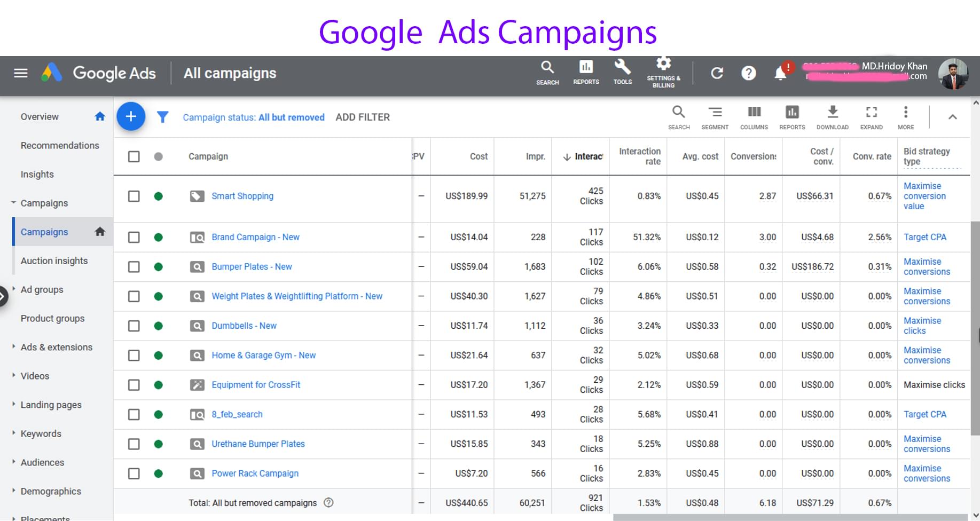Tick Brand Campaign - New checkbox
This screenshot has height=521, width=980.
click(x=134, y=237)
